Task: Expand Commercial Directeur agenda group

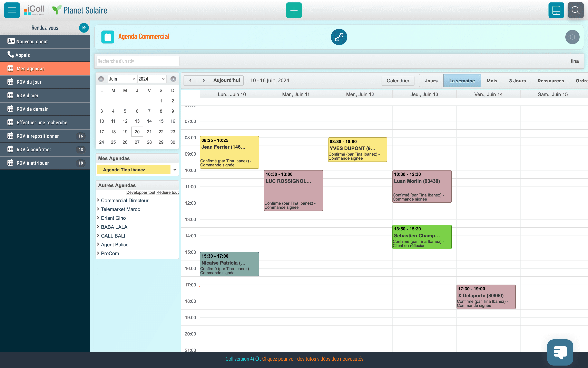Action: 98,200
